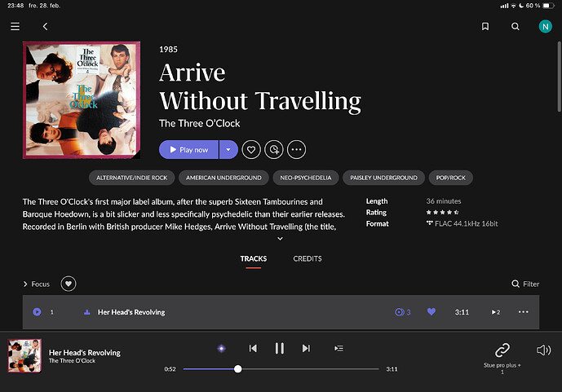Image resolution: width=562 pixels, height=392 pixels.
Task: Click the play count icon showing 2
Action: click(496, 312)
